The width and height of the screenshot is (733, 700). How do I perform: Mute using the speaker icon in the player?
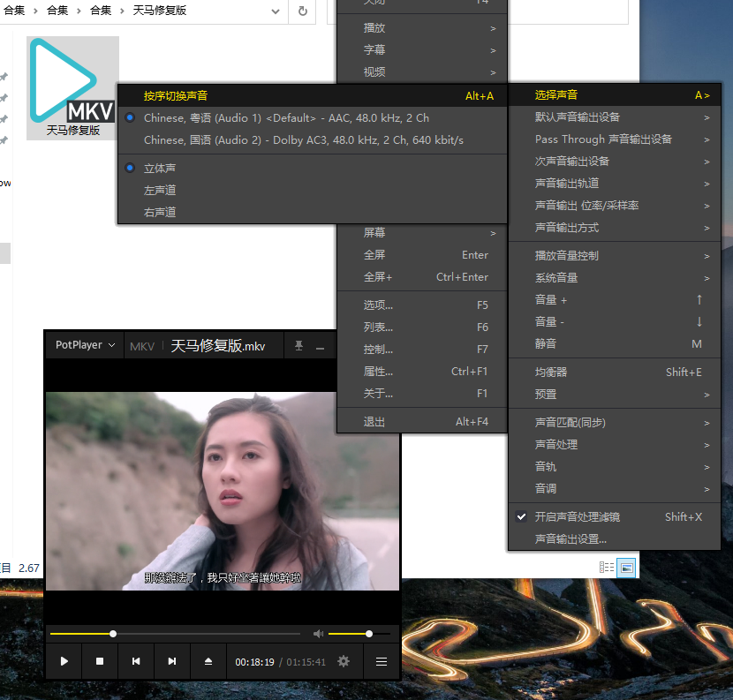click(x=318, y=634)
